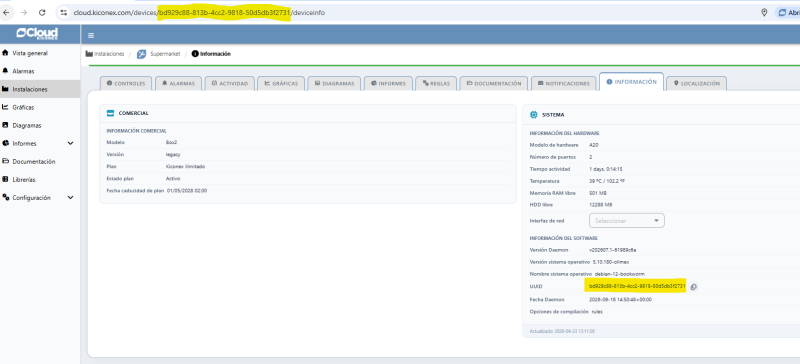Click the HDD libre value 12288 MB
Image resolution: width=800 pixels, height=364 pixels.
click(x=600, y=205)
